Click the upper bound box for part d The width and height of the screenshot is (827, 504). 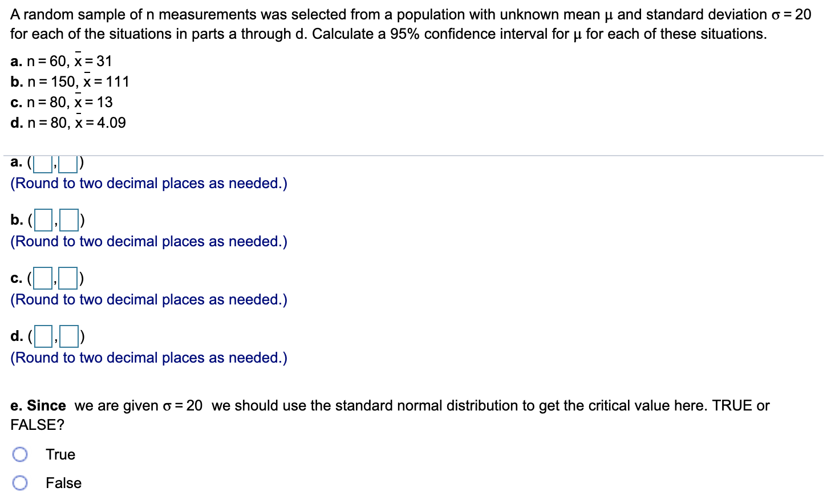(x=68, y=336)
